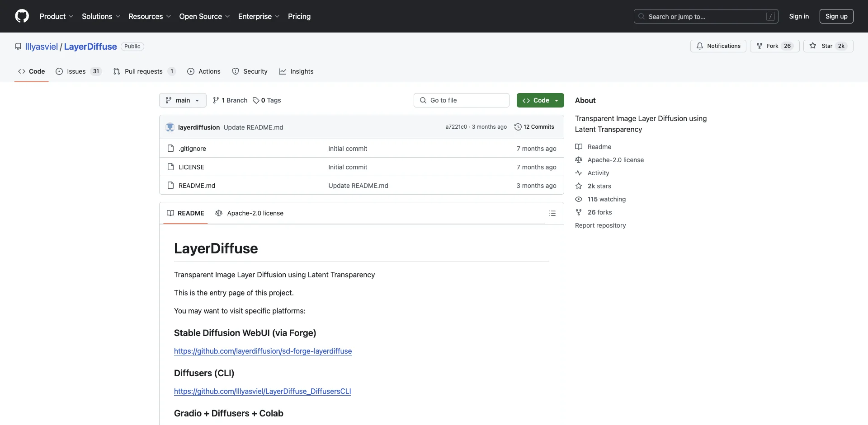This screenshot has height=425, width=868.
Task: Click the 26 fork count badge
Action: [x=788, y=46]
